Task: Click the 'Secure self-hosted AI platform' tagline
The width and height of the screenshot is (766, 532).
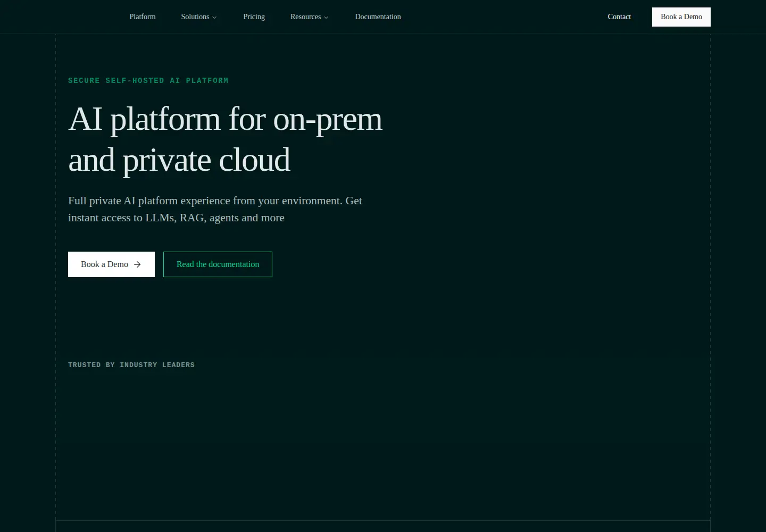Action: pyautogui.click(x=148, y=81)
